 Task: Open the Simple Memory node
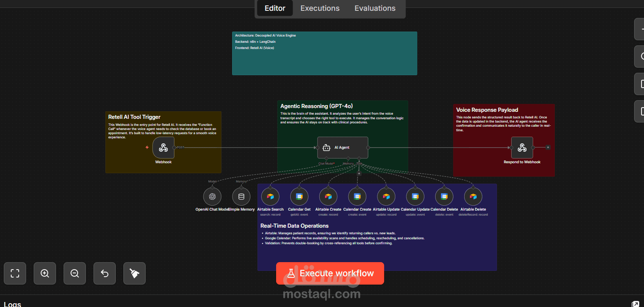click(241, 196)
